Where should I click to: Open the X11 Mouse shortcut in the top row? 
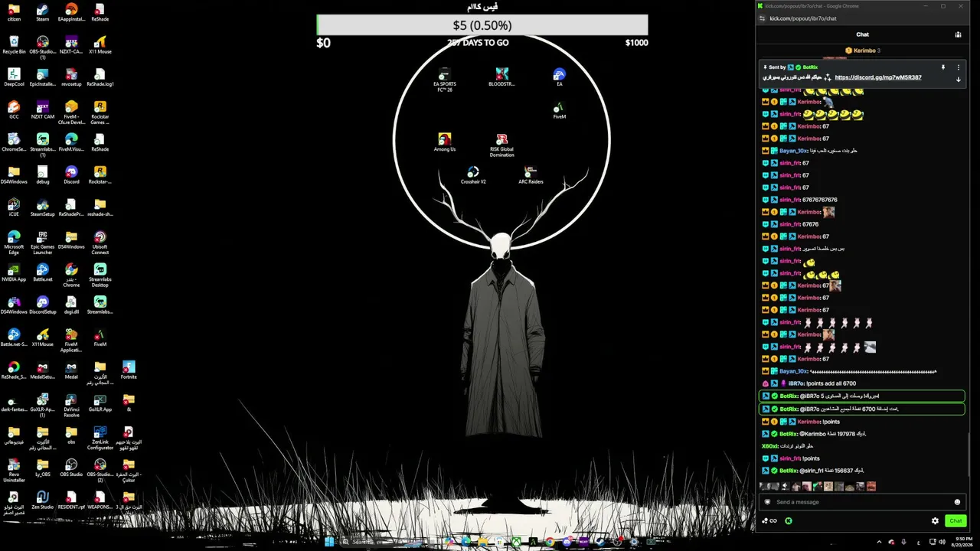click(100, 45)
